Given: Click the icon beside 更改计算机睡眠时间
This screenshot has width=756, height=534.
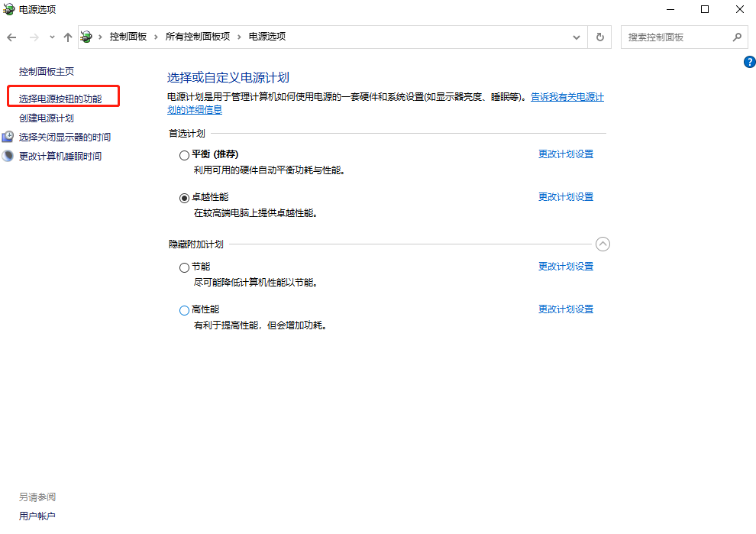Looking at the screenshot, I should click(x=8, y=156).
